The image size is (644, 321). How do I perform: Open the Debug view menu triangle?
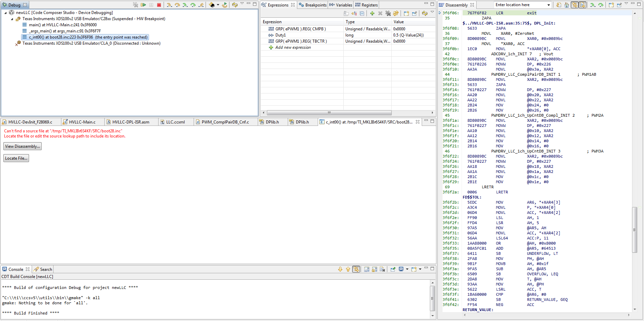coord(242,4)
